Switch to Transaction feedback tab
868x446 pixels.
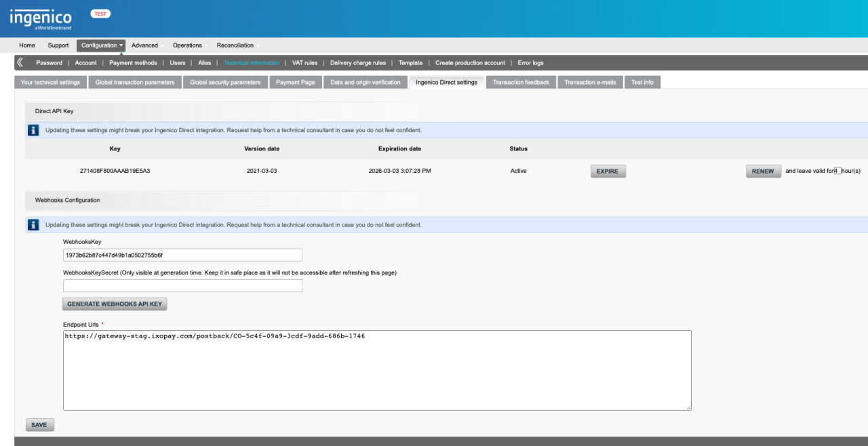coord(521,83)
